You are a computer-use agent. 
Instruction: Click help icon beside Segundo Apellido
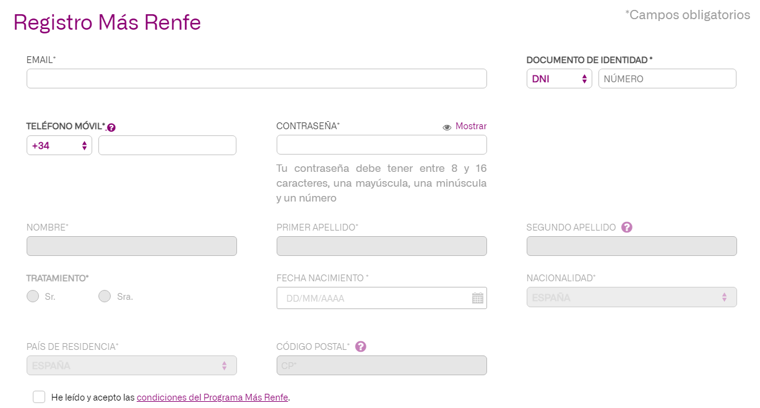627,228
